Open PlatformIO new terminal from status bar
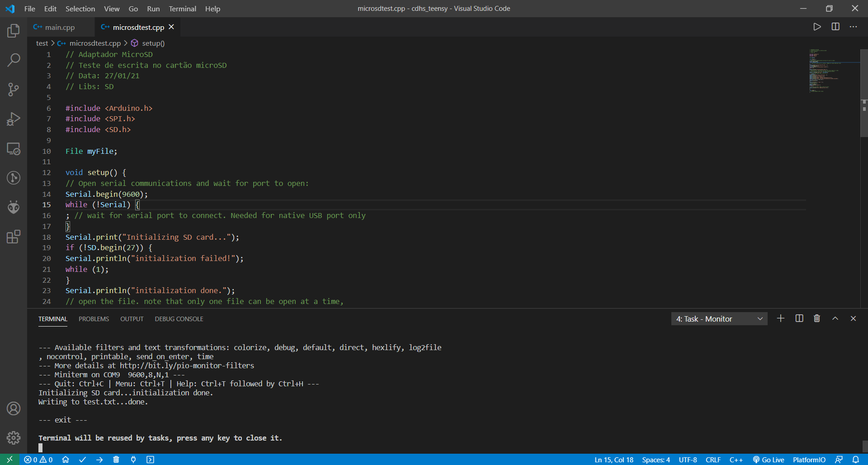 (x=150, y=460)
